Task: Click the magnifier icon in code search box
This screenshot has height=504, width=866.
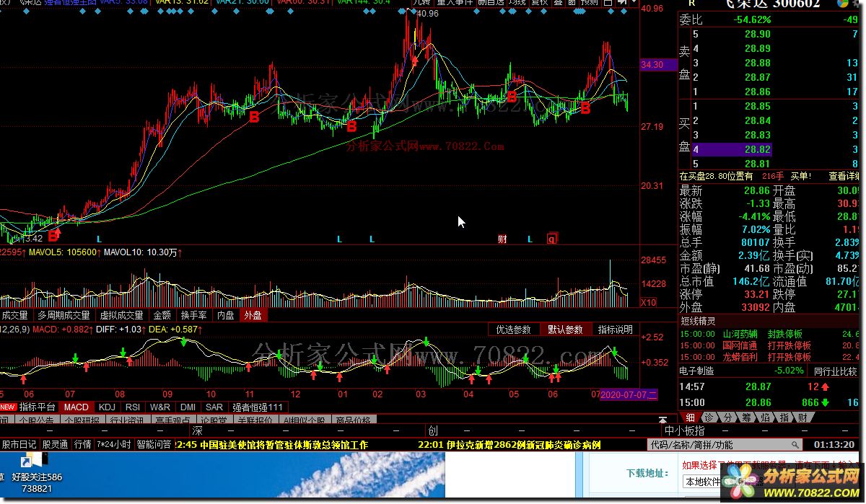Action: tap(795, 445)
